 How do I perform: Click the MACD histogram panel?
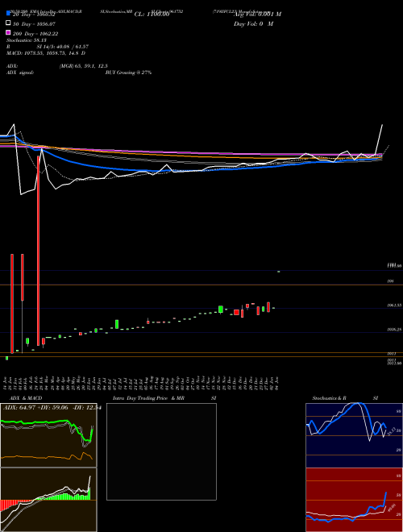click(48, 500)
